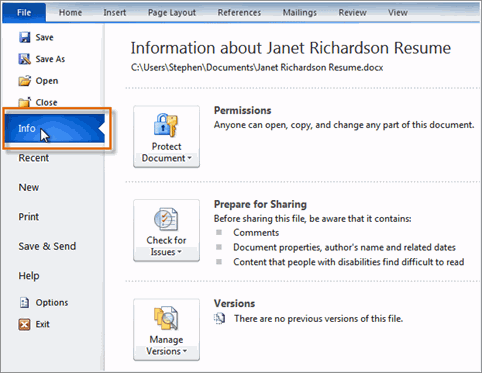Expand the Manage Versions dropdown arrow
This screenshot has height=373, width=482.
[x=185, y=351]
